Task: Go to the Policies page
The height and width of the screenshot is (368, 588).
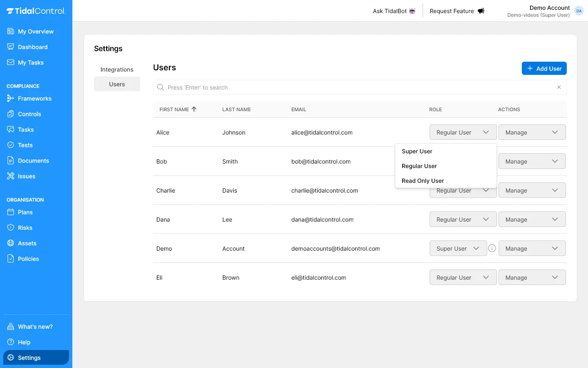Action: pos(28,259)
